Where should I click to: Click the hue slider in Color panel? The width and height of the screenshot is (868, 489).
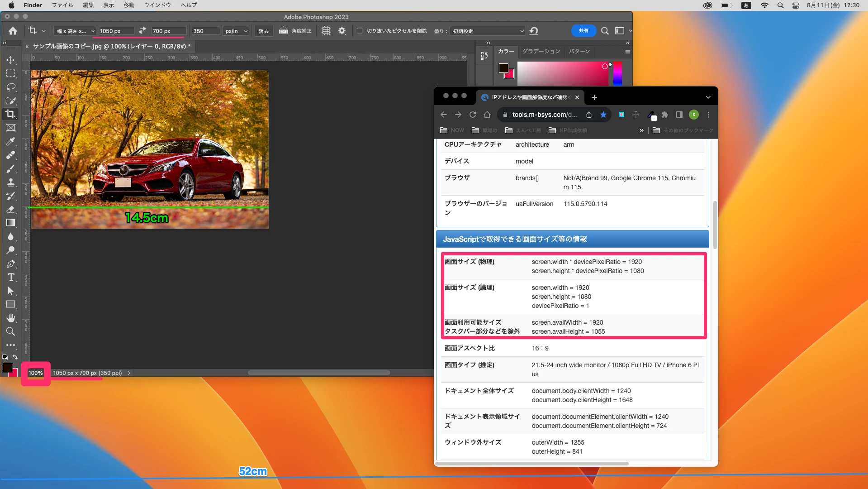click(x=617, y=73)
